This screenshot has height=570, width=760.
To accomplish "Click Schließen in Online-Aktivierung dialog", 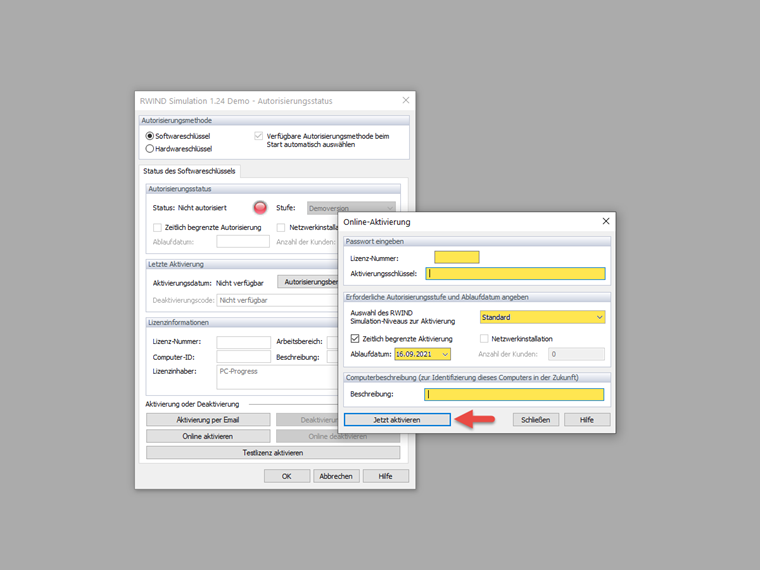I will tap(536, 420).
